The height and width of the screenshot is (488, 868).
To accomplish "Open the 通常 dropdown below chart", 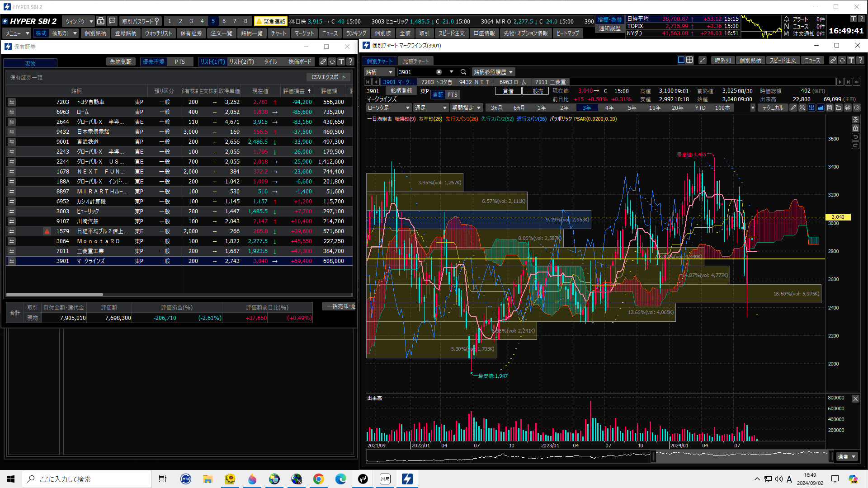I will coord(847,457).
